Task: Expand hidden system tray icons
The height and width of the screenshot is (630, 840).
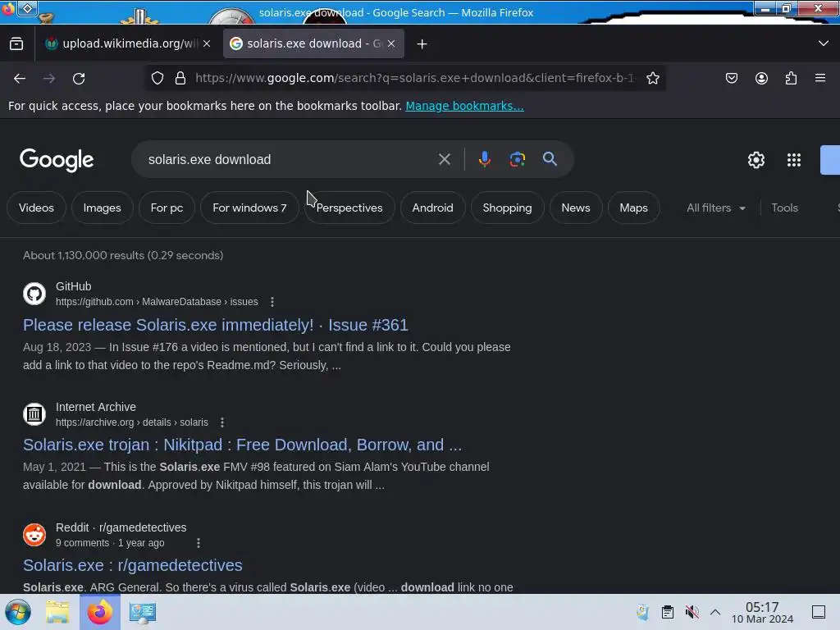Action: pyautogui.click(x=715, y=612)
